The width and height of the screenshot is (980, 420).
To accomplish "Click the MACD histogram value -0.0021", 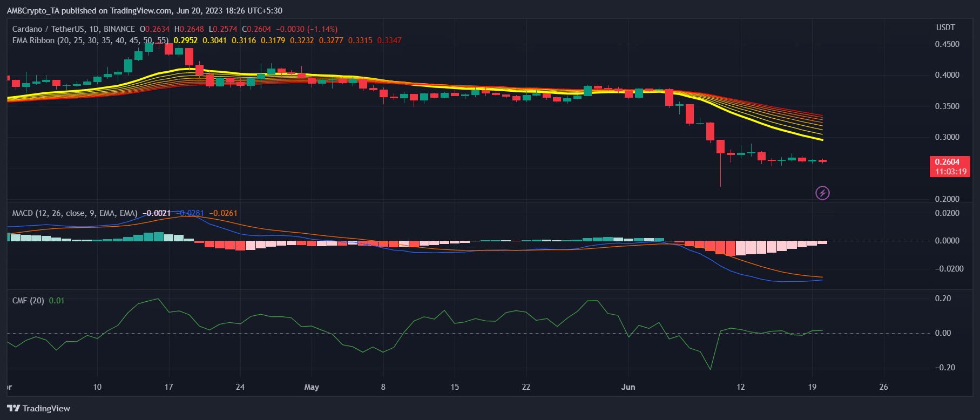I will (x=157, y=213).
